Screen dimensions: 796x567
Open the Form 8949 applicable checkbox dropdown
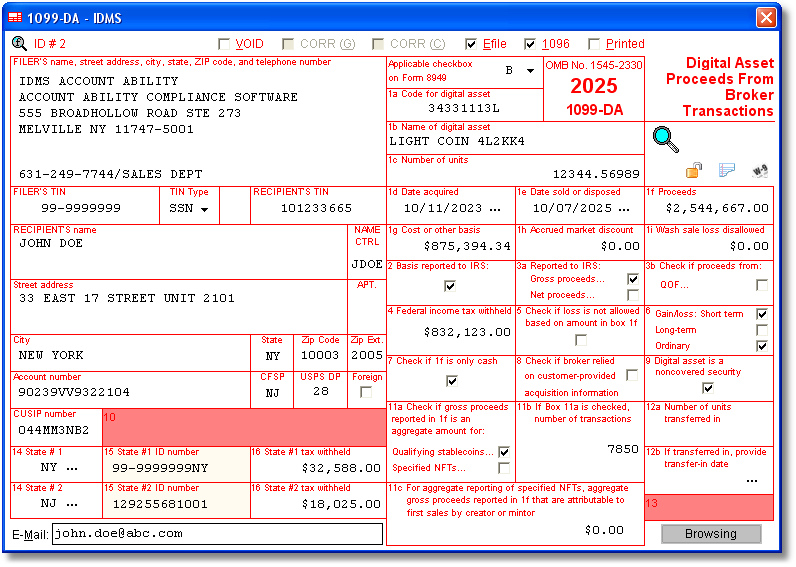[x=530, y=71]
